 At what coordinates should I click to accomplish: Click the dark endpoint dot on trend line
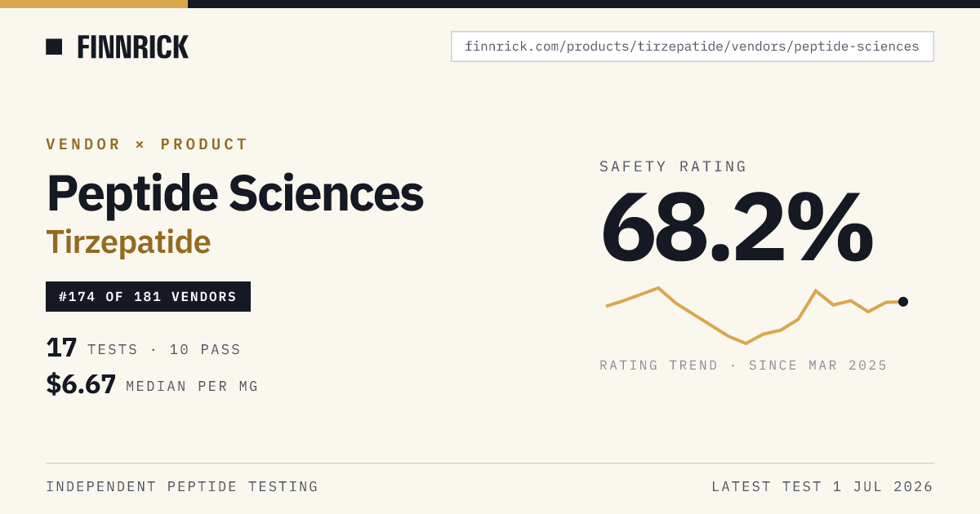(x=903, y=302)
